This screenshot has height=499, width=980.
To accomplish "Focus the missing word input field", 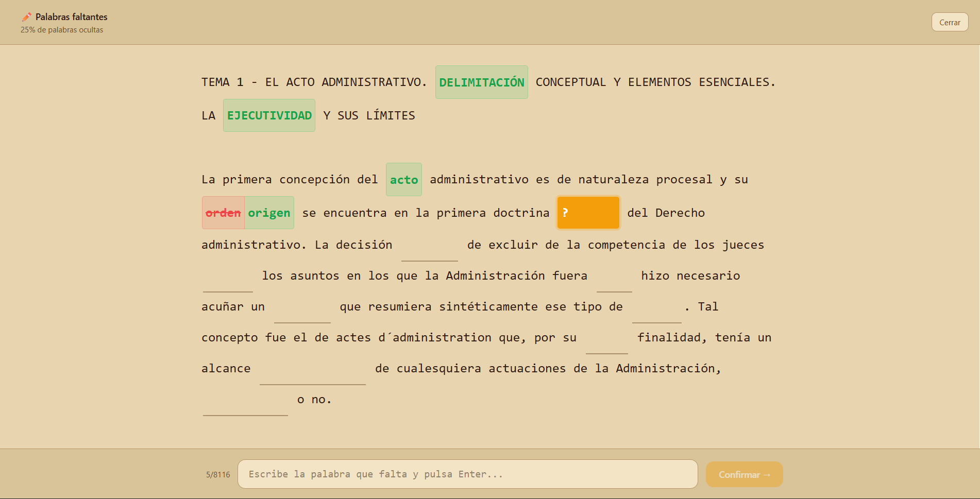I will tap(467, 474).
